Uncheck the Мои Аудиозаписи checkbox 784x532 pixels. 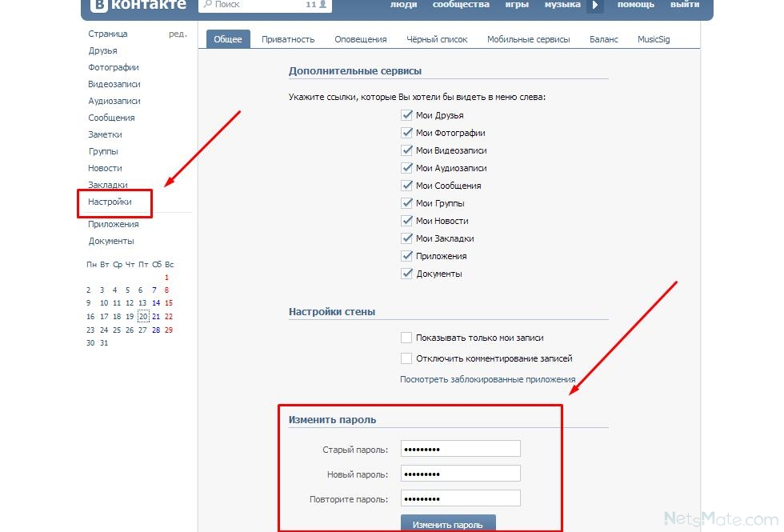tap(406, 167)
